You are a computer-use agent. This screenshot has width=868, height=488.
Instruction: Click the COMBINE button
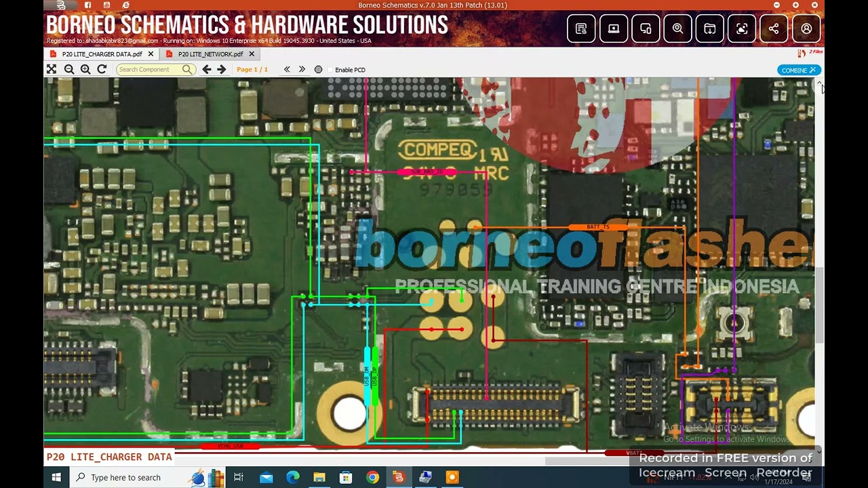click(x=799, y=70)
